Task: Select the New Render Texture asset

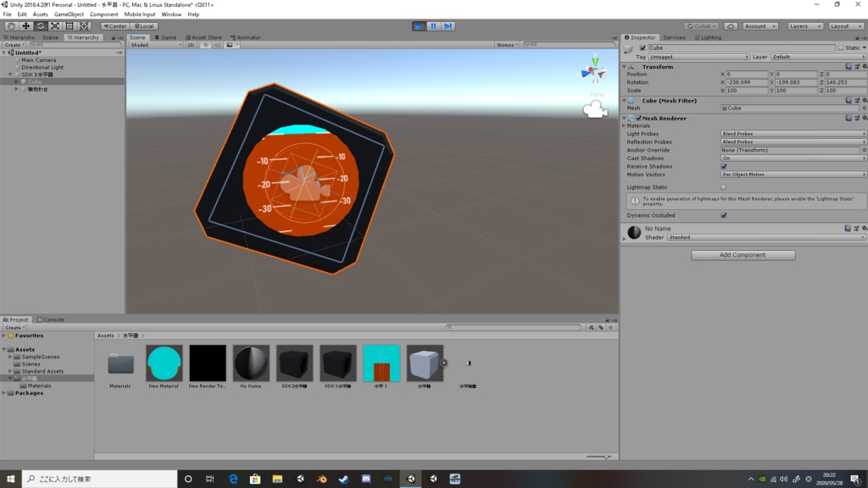Action: (208, 363)
